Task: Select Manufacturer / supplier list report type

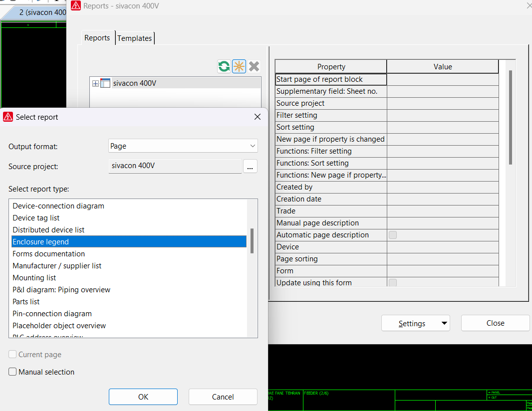Action: pos(129,265)
